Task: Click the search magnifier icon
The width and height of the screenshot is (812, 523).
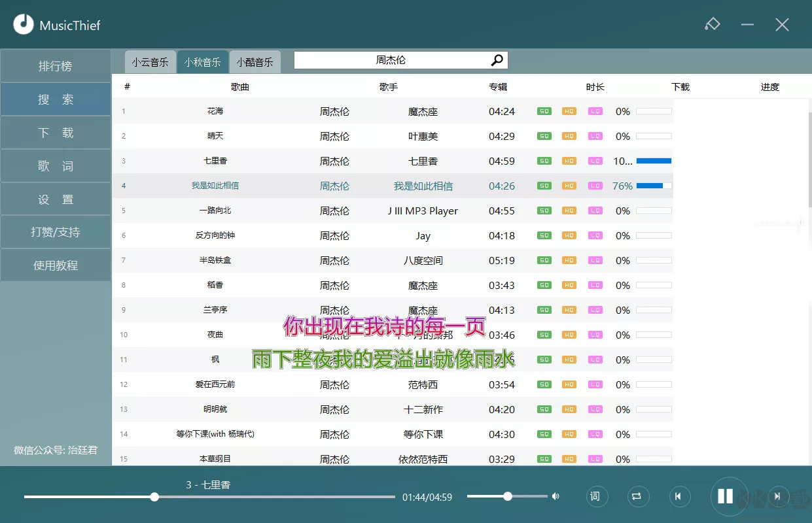Action: (x=497, y=59)
